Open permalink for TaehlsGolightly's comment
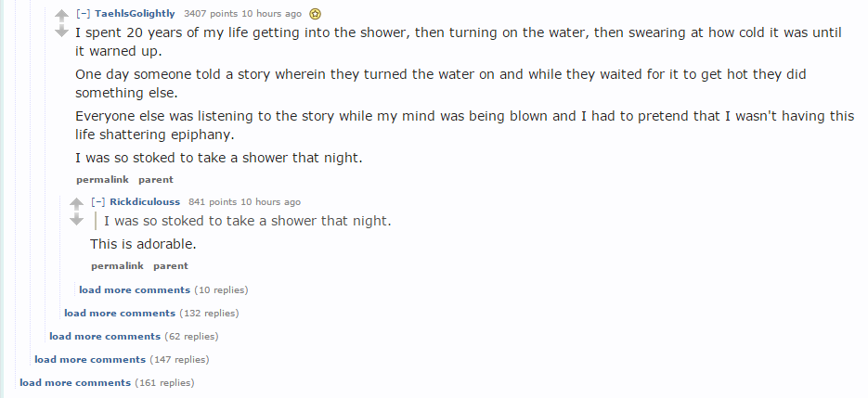Viewport: 868px width, 398px height. point(102,179)
